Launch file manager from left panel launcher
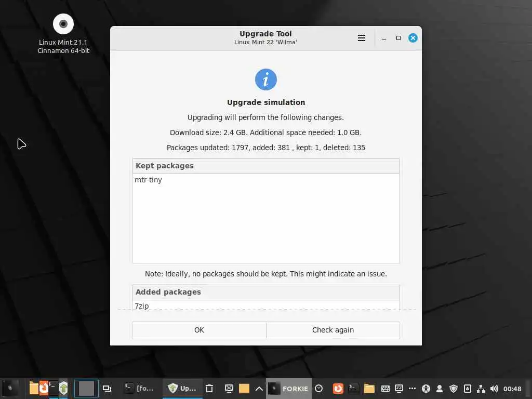 click(34, 388)
